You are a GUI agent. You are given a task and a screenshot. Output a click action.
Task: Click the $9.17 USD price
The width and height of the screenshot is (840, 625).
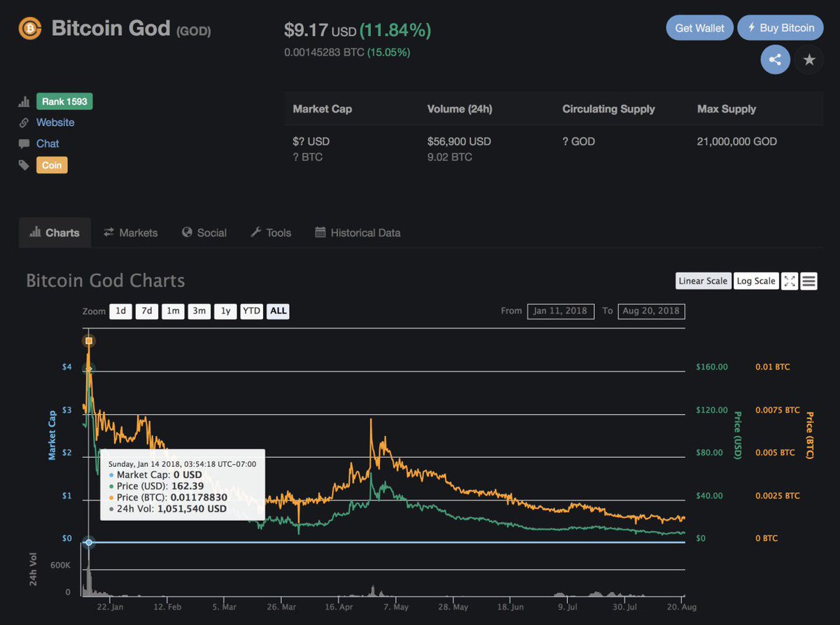(320, 31)
